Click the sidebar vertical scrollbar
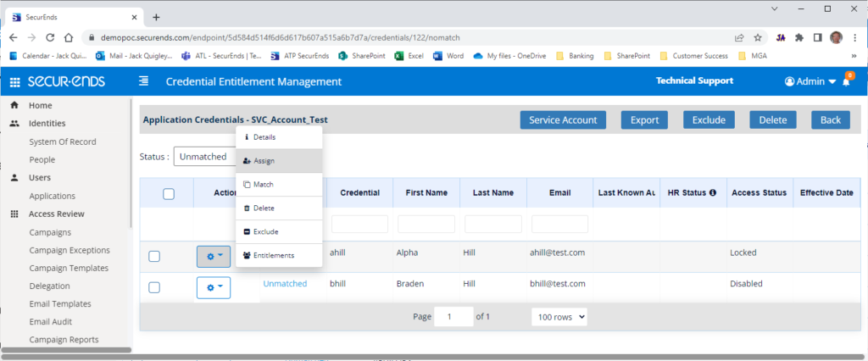 pos(131,164)
